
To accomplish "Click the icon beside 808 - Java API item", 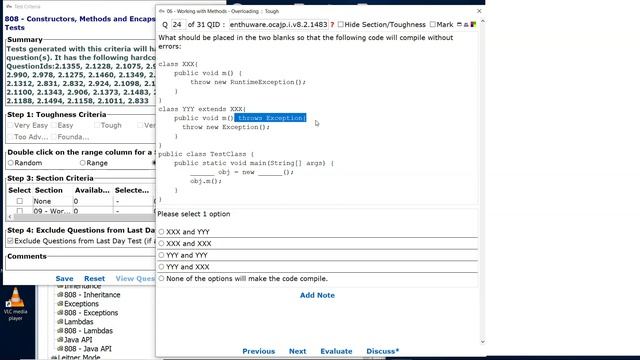I will tap(60, 349).
